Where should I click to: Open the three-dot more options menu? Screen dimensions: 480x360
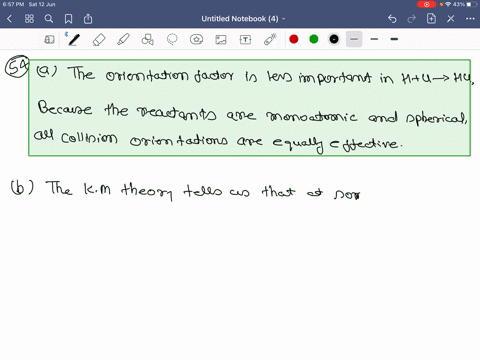point(470,19)
